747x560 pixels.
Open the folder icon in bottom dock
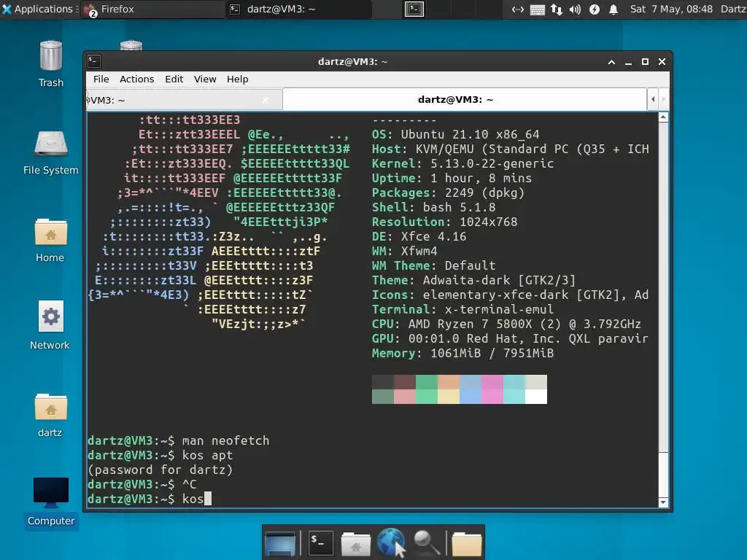466,543
